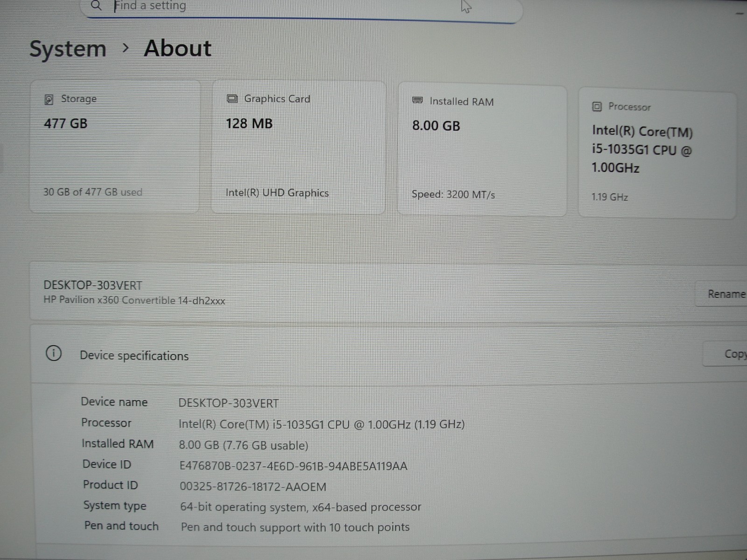747x560 pixels.
Task: Click the 'Pen and touch' label
Action: tap(121, 526)
